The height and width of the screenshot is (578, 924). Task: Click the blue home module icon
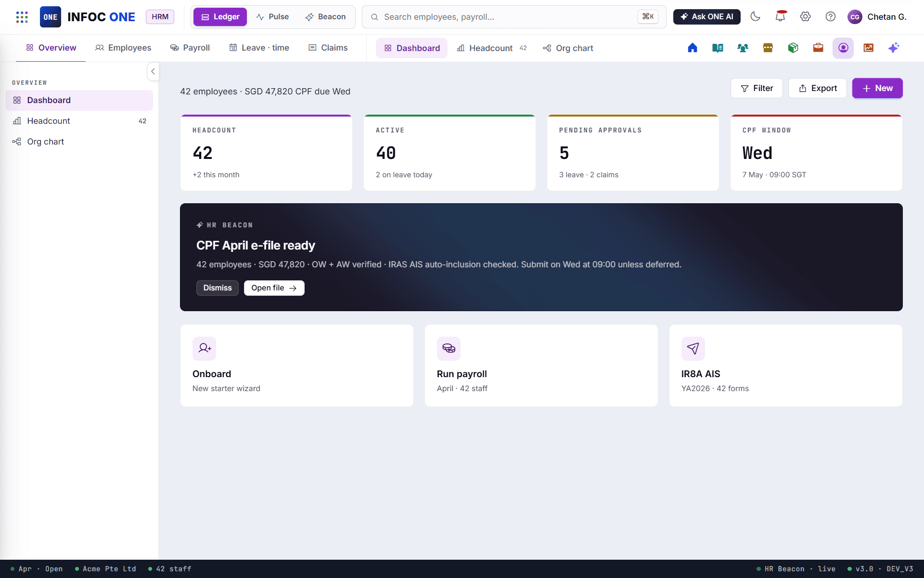pyautogui.click(x=693, y=48)
